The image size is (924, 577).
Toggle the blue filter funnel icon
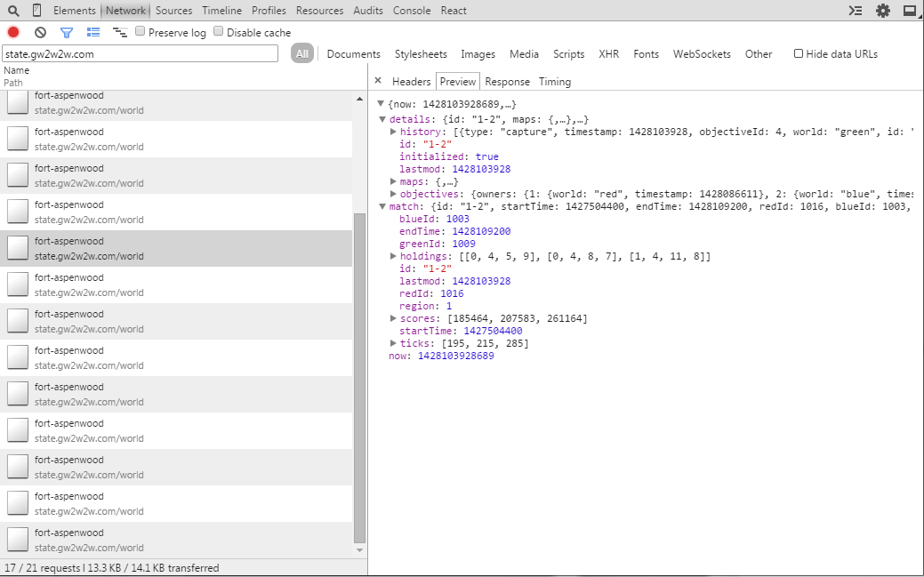67,32
